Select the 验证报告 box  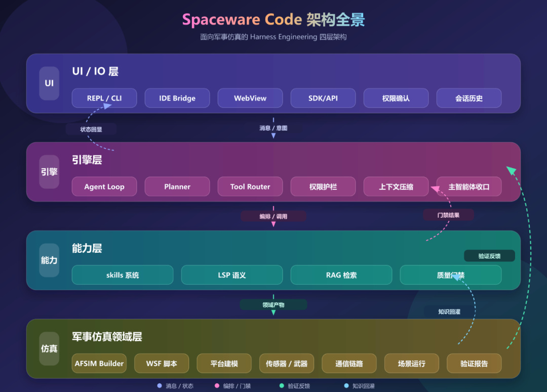pyautogui.click(x=474, y=364)
